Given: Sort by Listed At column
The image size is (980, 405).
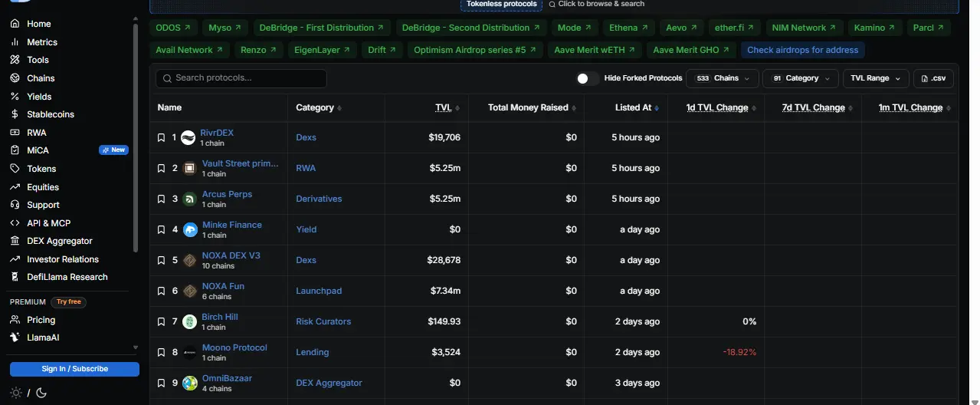Looking at the screenshot, I should (x=637, y=108).
